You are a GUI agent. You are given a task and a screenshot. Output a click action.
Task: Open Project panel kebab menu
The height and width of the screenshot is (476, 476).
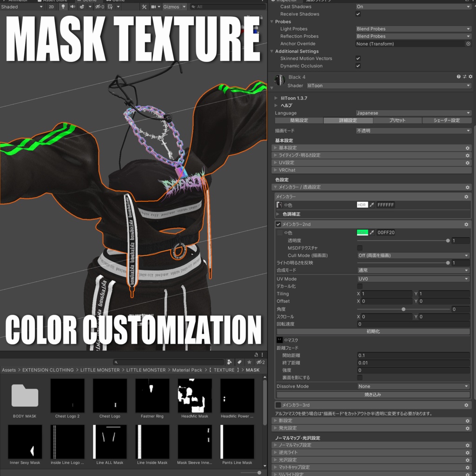pyautogui.click(x=262, y=355)
